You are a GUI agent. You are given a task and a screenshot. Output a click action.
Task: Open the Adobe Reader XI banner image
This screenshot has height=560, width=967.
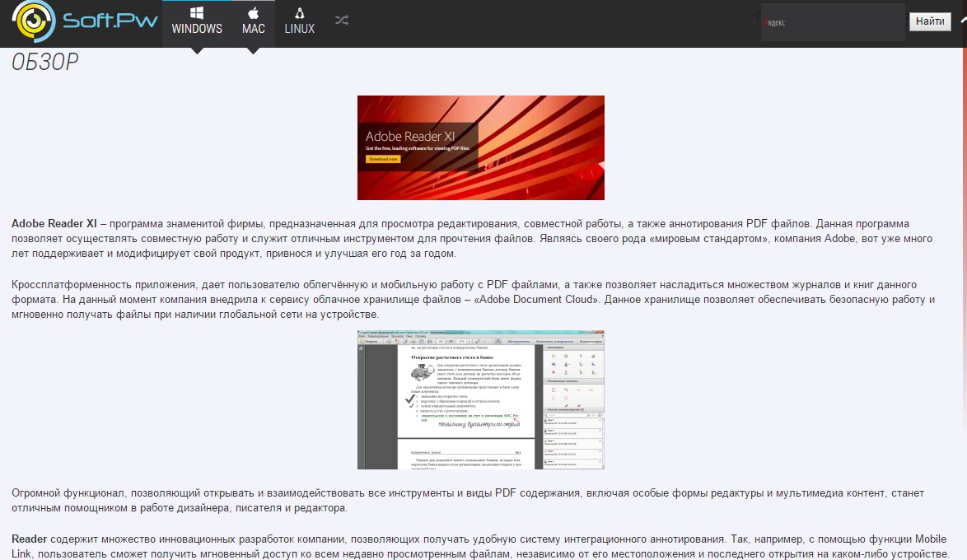[481, 147]
